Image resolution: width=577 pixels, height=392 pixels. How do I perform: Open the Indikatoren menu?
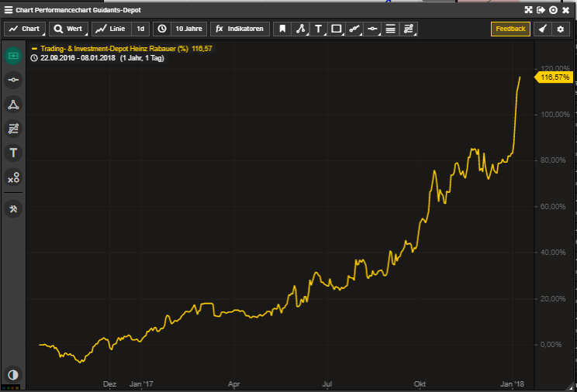point(240,29)
